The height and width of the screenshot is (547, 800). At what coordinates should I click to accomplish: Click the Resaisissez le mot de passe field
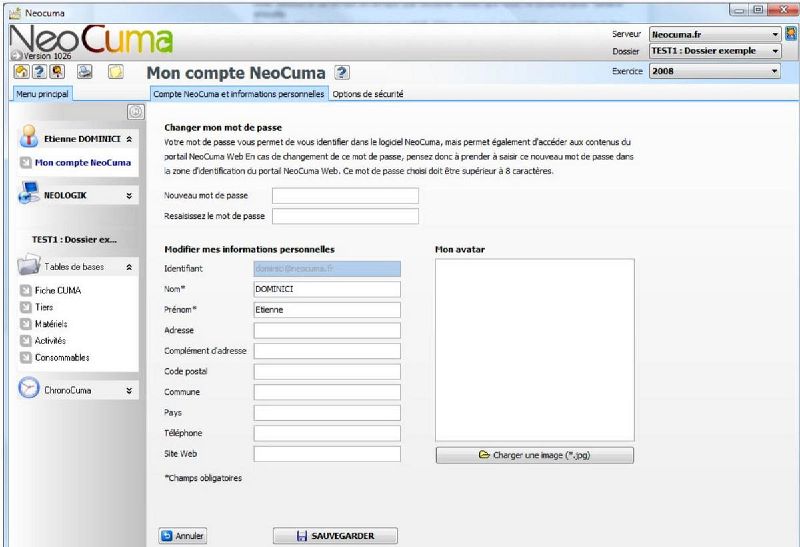(x=345, y=216)
